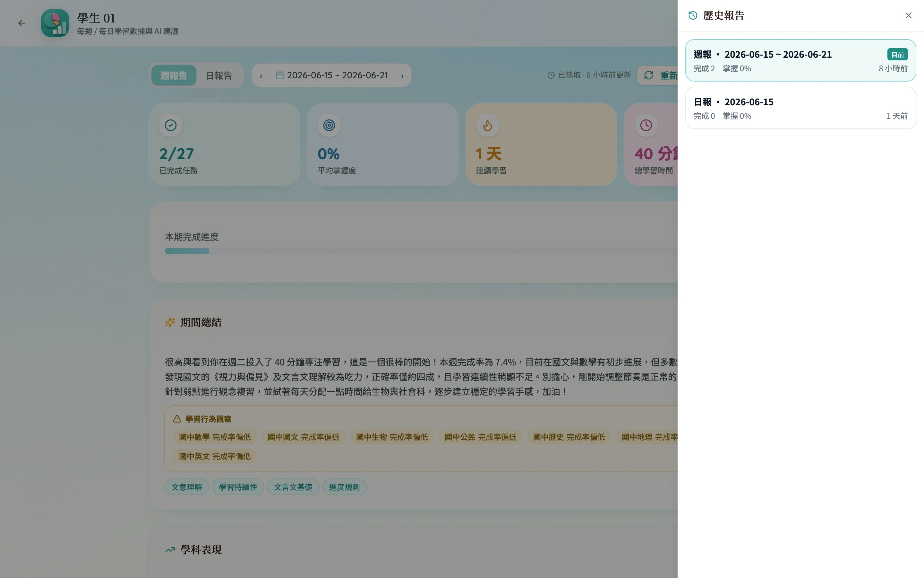Click the 目前 badge on the weekly report
The width and height of the screenshot is (924, 578).
(x=897, y=55)
